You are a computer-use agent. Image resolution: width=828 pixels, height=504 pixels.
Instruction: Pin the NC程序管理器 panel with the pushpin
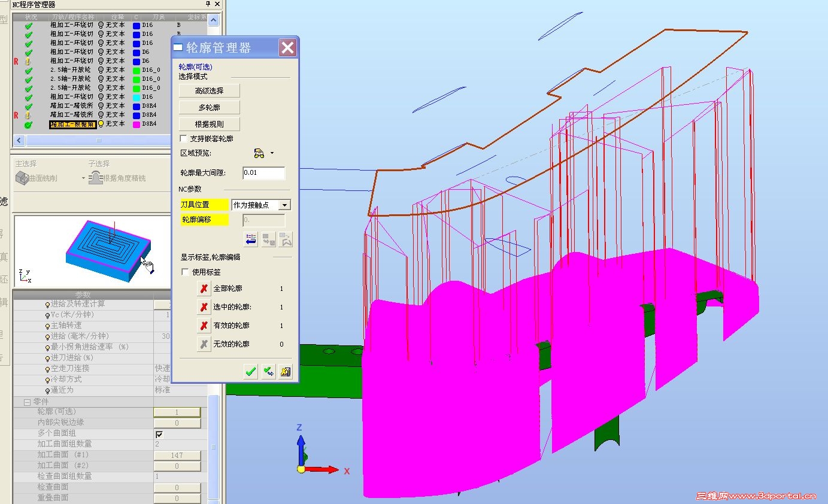point(208,4)
